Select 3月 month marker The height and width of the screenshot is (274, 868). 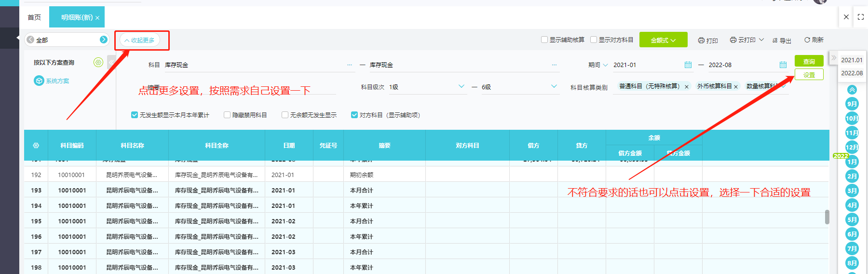pos(852,191)
